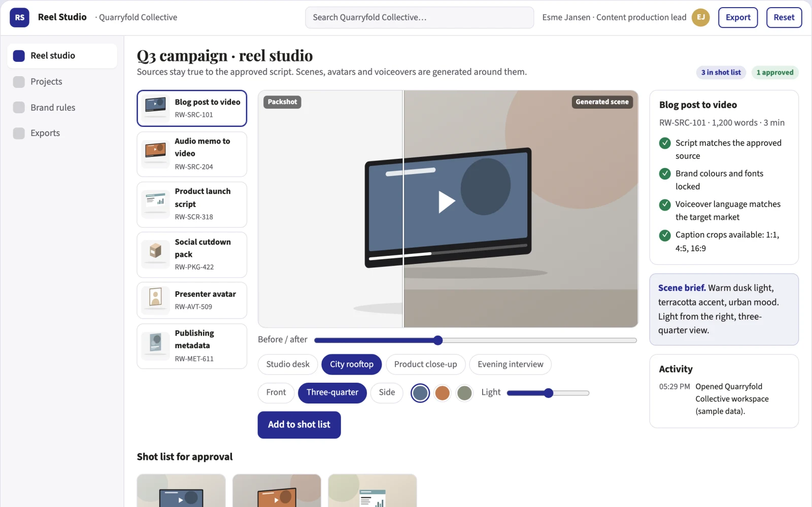Click the 1 approved badge
The height and width of the screenshot is (507, 812).
[775, 73]
